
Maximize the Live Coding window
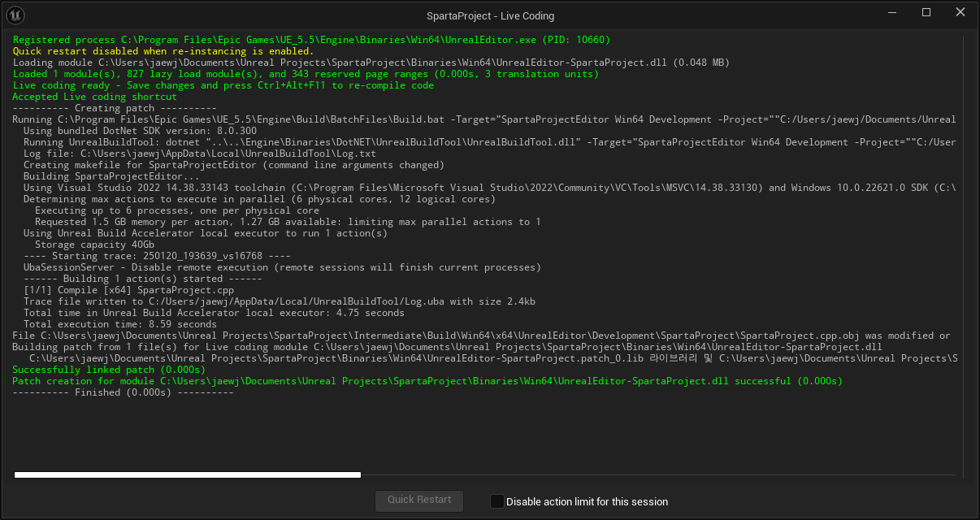pos(926,13)
